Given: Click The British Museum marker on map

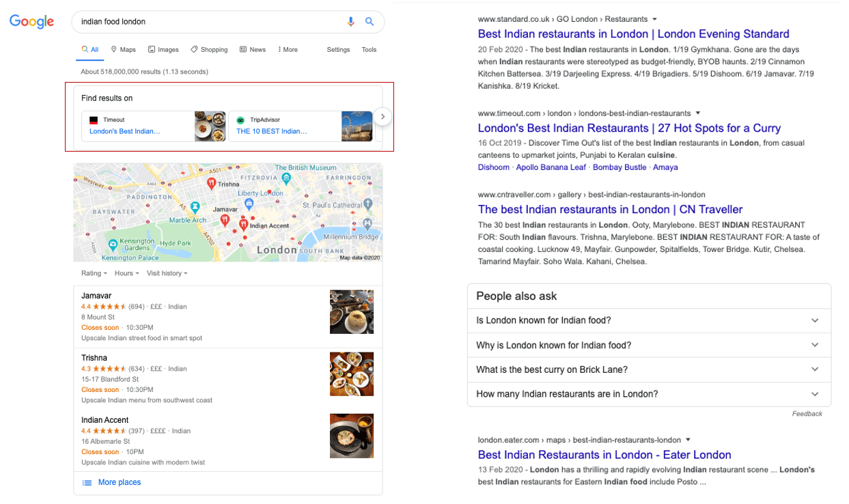Looking at the screenshot, I should coord(287,178).
